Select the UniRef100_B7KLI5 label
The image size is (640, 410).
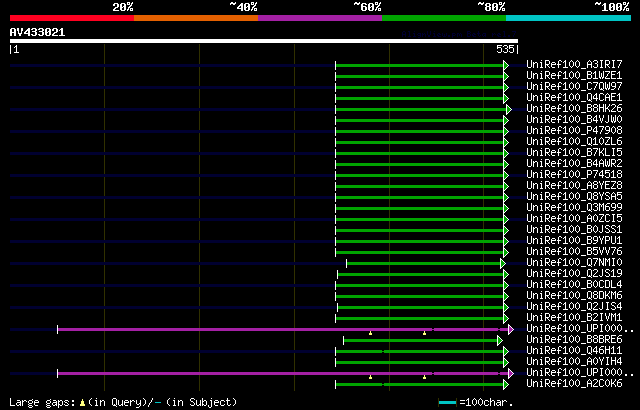coord(574,153)
